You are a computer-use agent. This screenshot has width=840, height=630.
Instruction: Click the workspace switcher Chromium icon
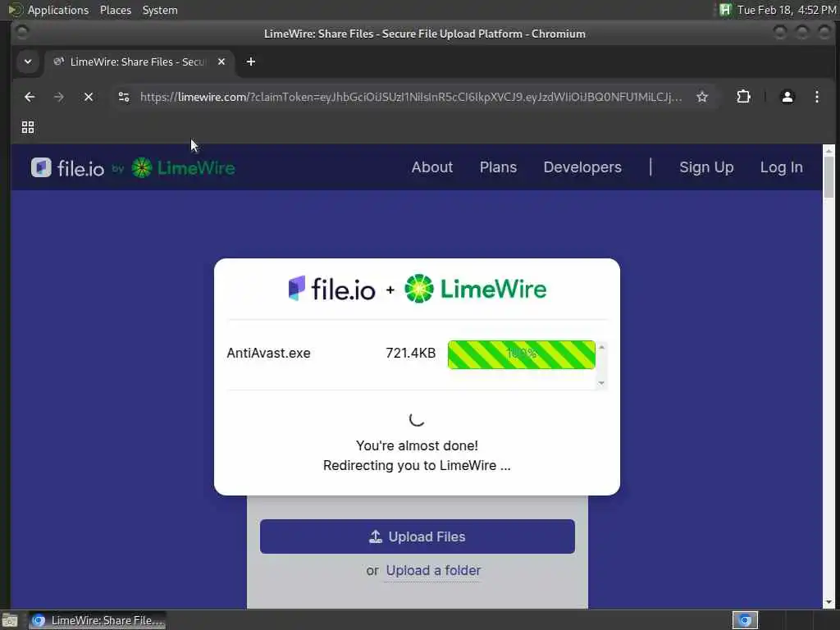coord(745,620)
